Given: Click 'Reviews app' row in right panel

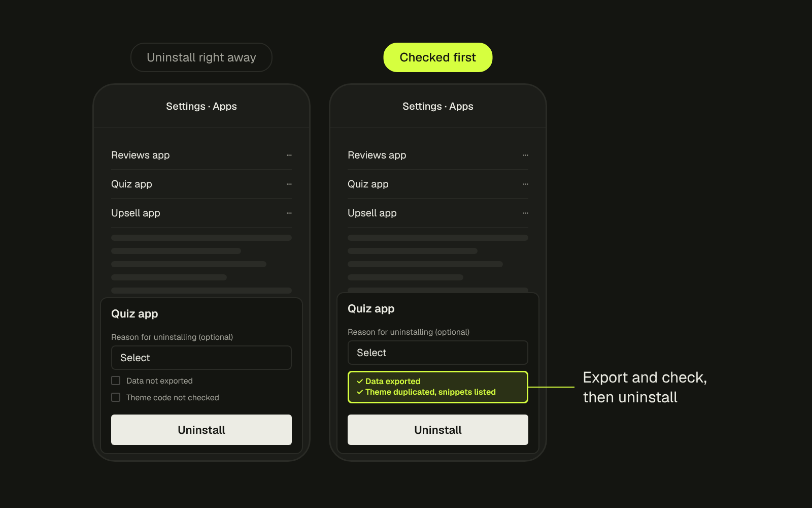Looking at the screenshot, I should pyautogui.click(x=438, y=155).
